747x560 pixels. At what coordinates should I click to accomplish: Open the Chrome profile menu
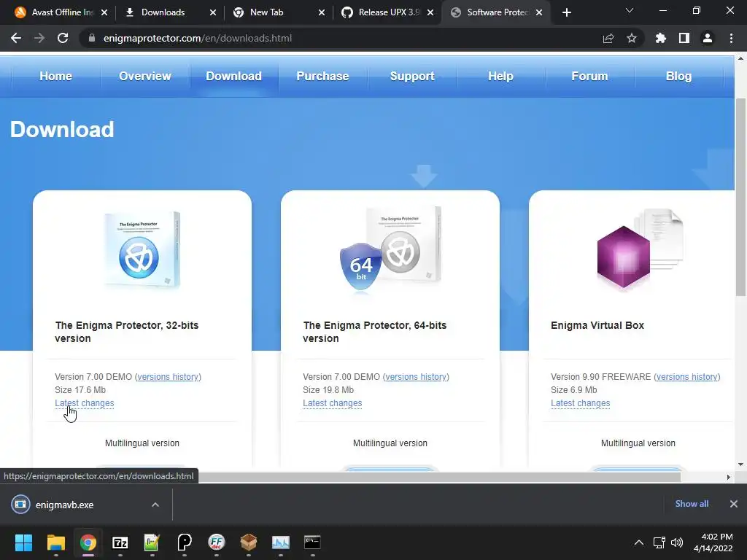[707, 38]
